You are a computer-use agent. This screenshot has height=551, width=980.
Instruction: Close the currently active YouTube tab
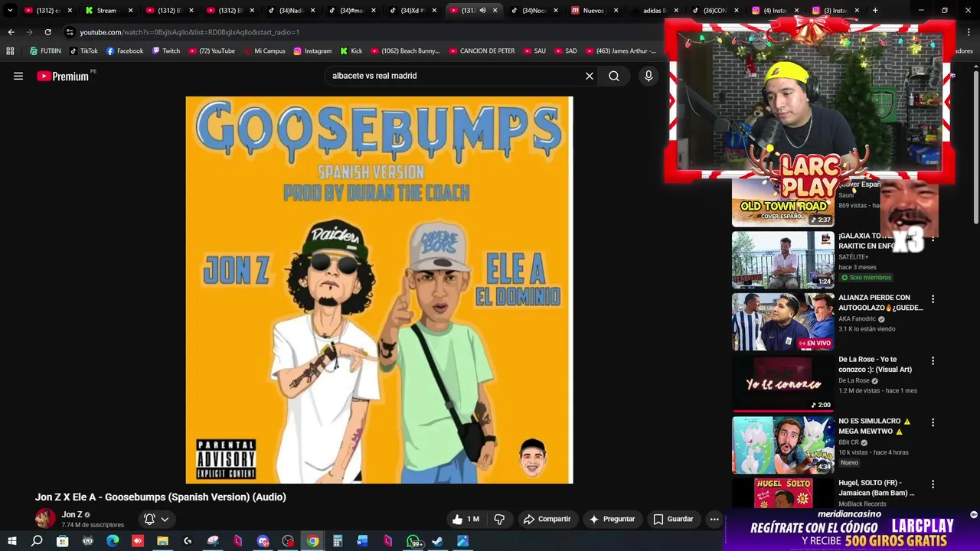pos(495,11)
